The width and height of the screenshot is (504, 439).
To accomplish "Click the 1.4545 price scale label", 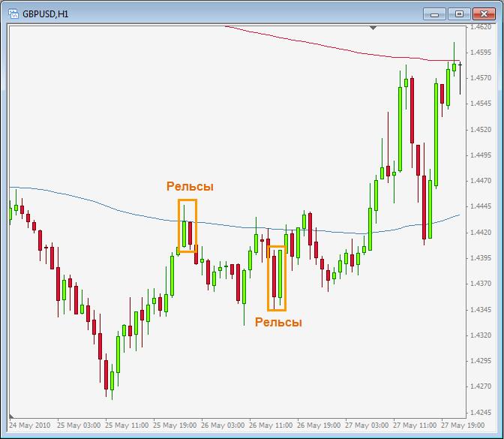I will pyautogui.click(x=481, y=104).
